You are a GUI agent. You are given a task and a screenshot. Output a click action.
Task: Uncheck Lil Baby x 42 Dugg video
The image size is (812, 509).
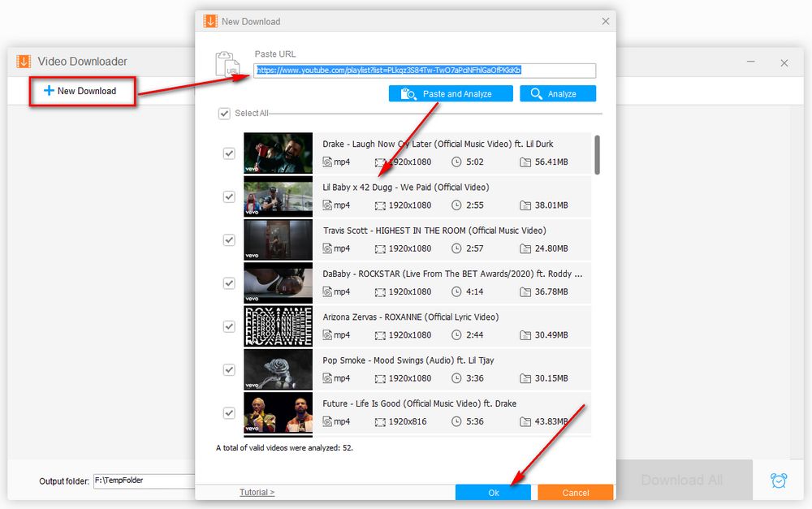(229, 196)
